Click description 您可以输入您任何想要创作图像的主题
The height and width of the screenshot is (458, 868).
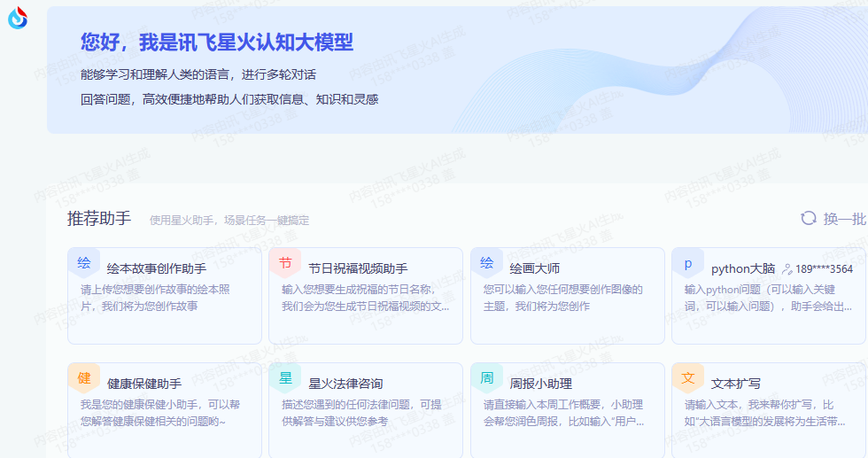[563, 298]
